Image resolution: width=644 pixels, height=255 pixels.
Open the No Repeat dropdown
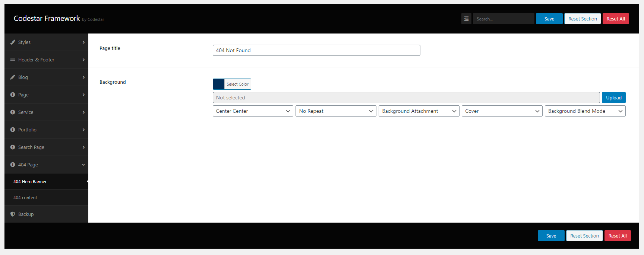point(336,111)
